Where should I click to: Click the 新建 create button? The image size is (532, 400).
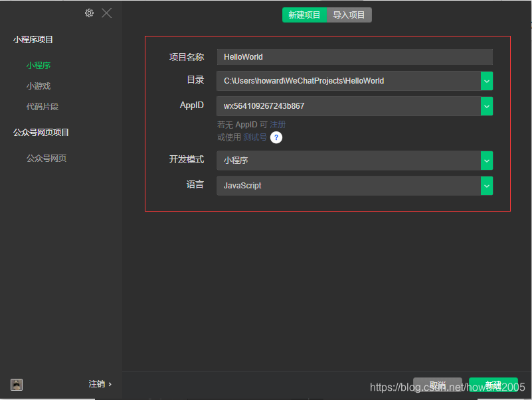pos(493,385)
